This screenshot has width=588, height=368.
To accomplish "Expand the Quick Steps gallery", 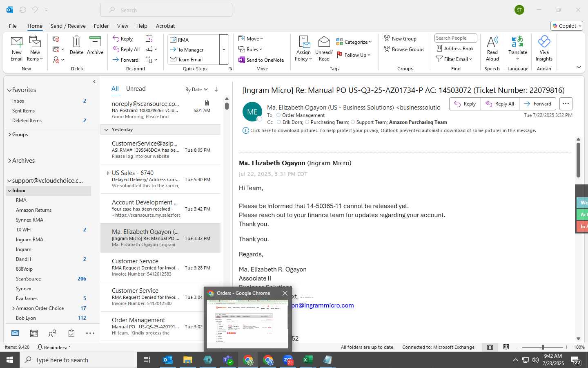I will 224,49.
